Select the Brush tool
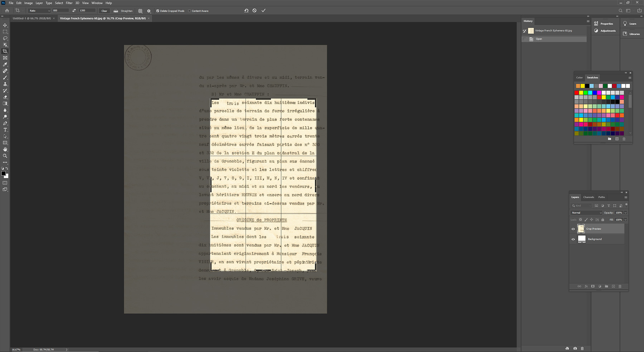The image size is (644, 352). tap(5, 77)
